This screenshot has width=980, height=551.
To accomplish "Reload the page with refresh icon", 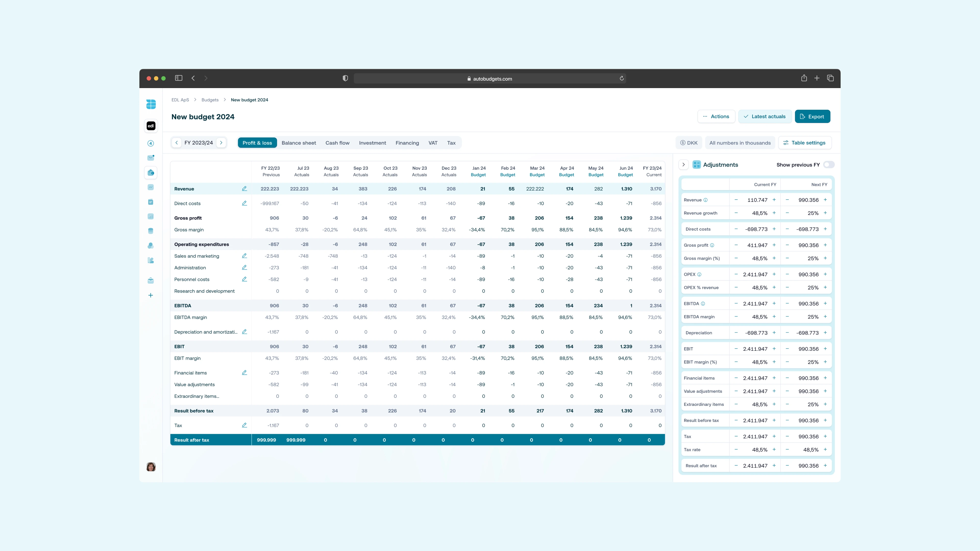I will (x=622, y=78).
